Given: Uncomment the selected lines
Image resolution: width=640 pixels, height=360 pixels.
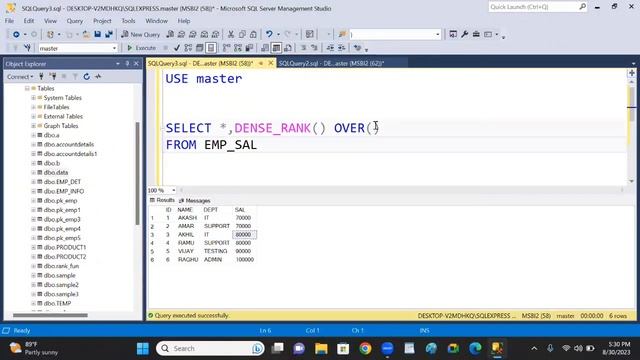Looking at the screenshot, I should (314, 48).
